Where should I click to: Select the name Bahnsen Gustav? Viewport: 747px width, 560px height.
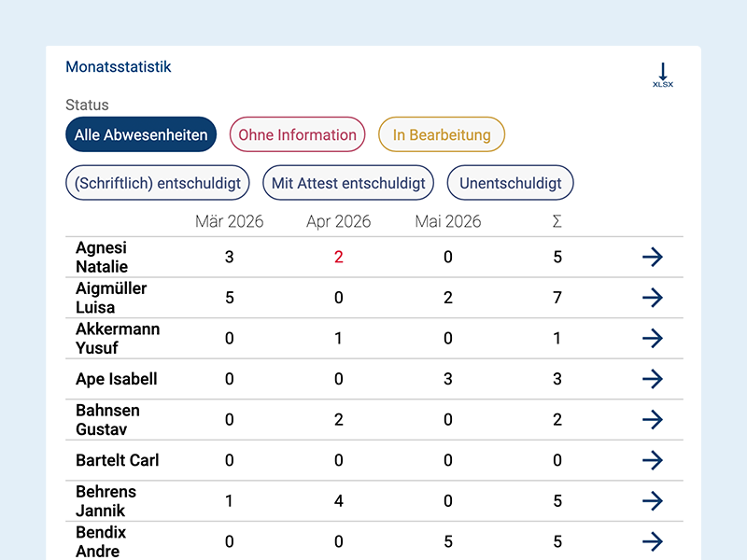pos(107,419)
